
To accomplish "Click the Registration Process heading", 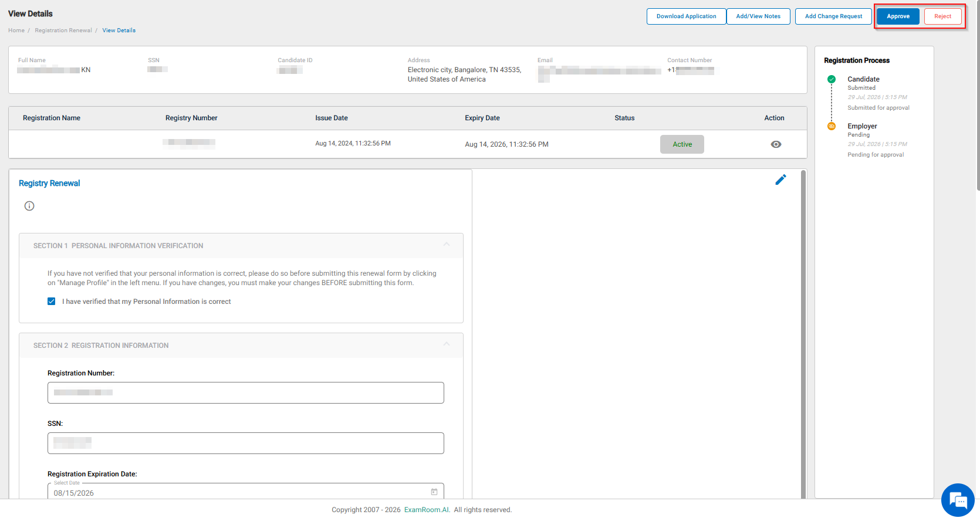I will [x=857, y=60].
